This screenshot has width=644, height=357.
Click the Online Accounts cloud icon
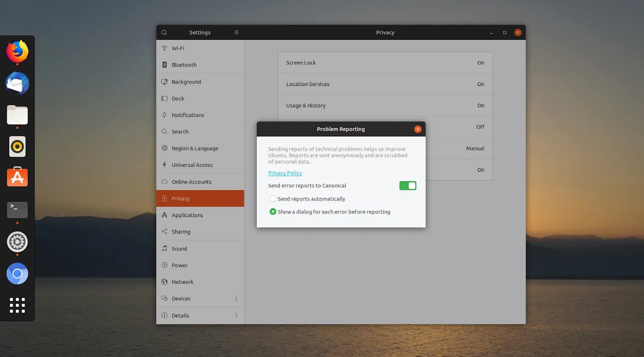[164, 182]
